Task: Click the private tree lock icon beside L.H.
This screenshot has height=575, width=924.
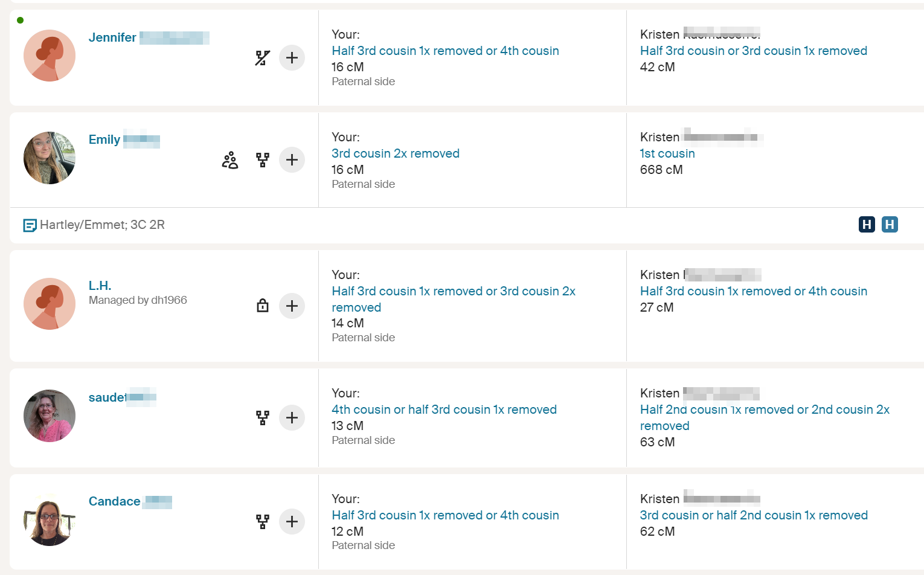Action: point(263,306)
